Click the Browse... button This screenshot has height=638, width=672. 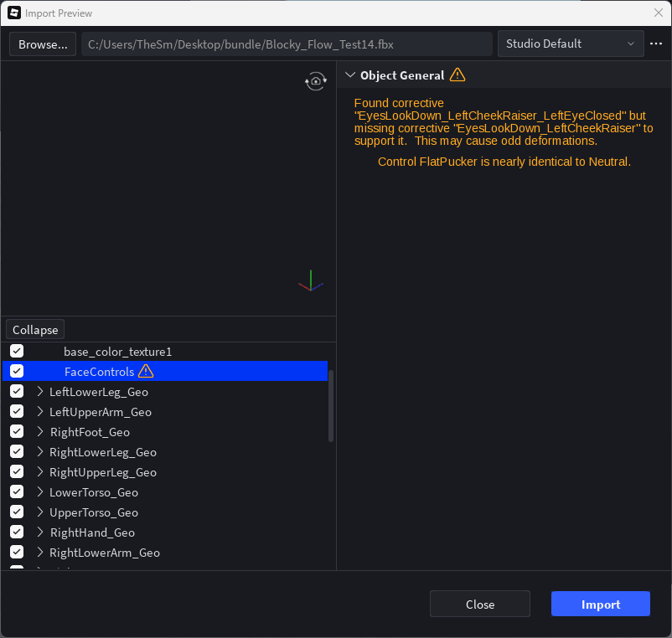click(x=43, y=44)
